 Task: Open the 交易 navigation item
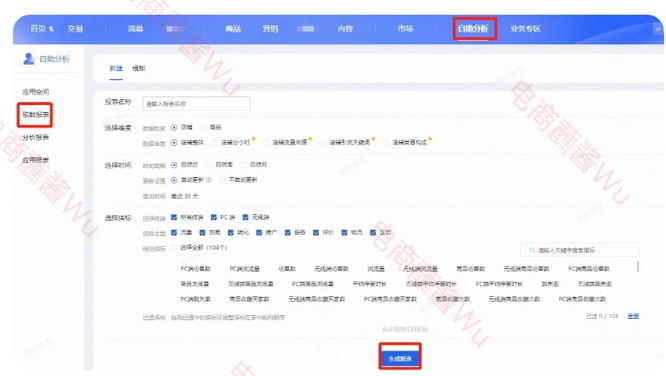pos(75,28)
